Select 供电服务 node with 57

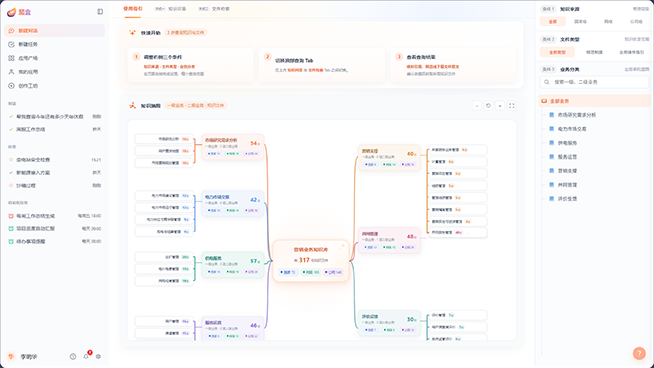232,265
